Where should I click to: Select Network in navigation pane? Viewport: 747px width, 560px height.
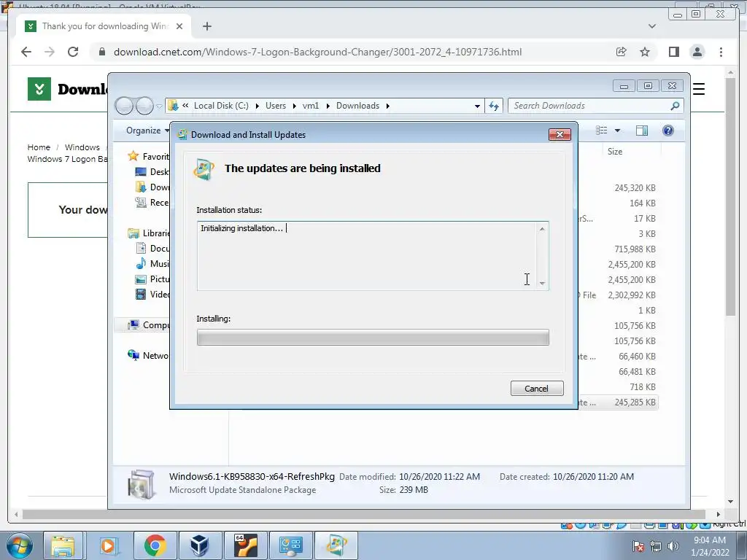pos(147,355)
